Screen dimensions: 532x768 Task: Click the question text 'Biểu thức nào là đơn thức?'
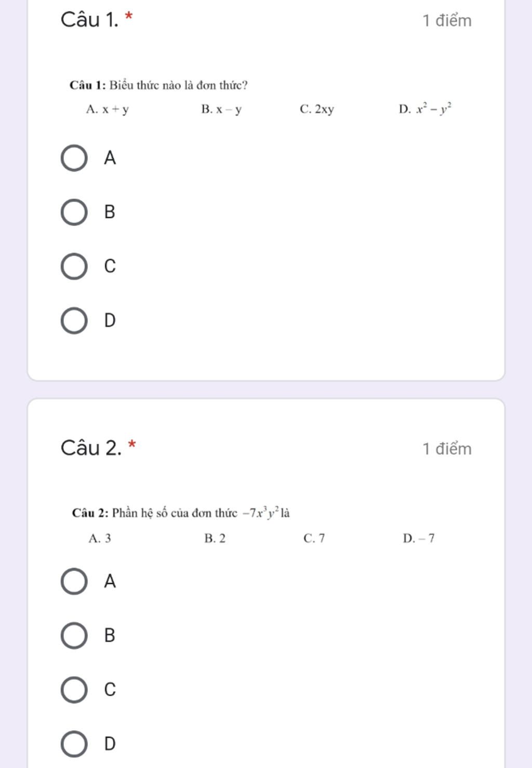click(x=179, y=85)
